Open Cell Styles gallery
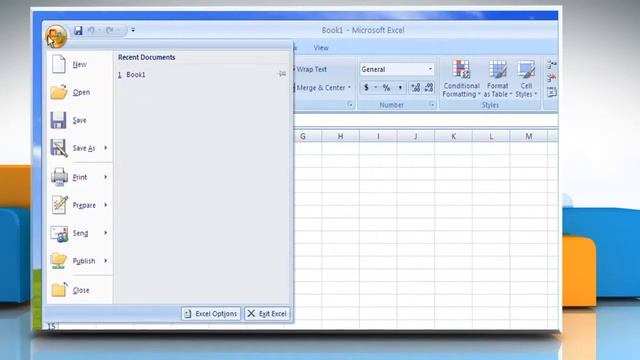640x360 pixels. point(526,79)
